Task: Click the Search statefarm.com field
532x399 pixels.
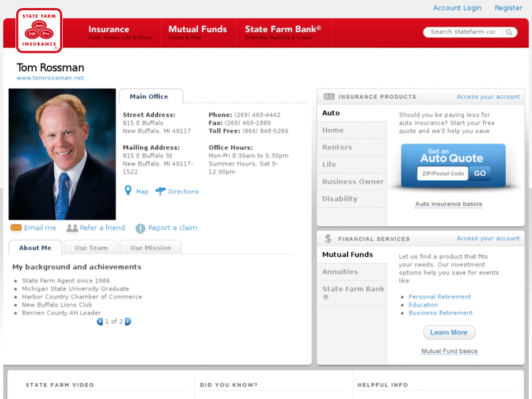Action: (x=462, y=32)
